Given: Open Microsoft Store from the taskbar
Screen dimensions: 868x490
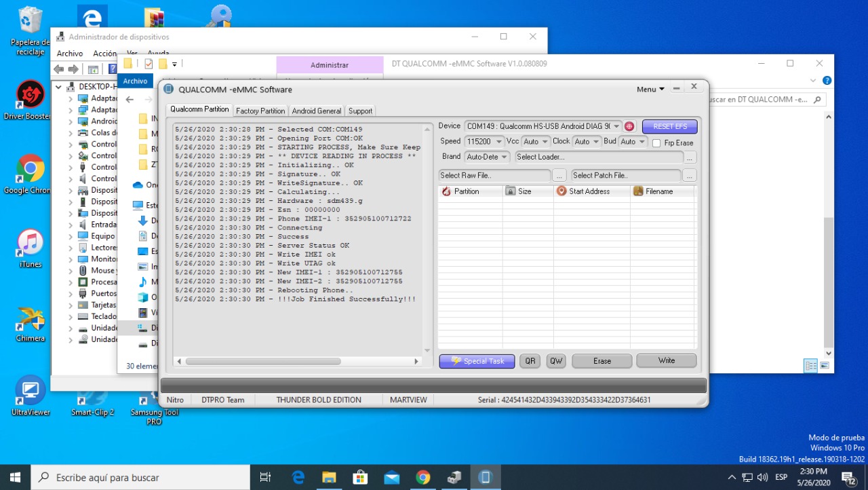Looking at the screenshot, I should coord(360,477).
